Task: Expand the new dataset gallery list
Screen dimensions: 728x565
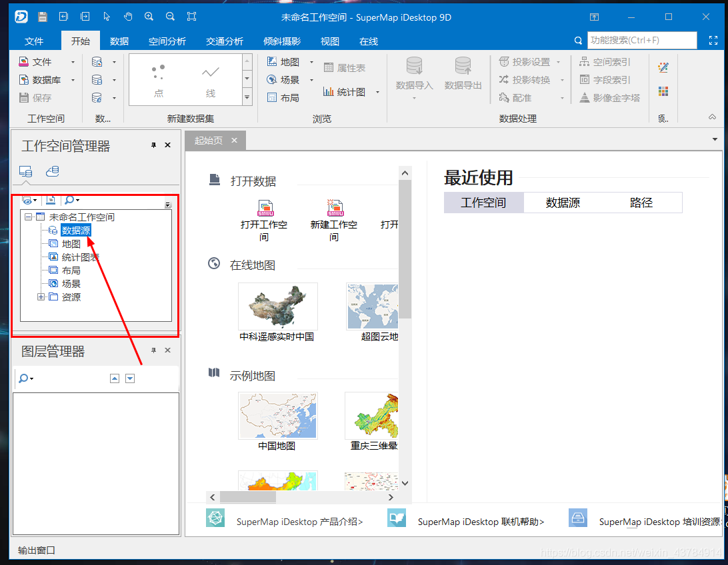Action: pos(247,97)
